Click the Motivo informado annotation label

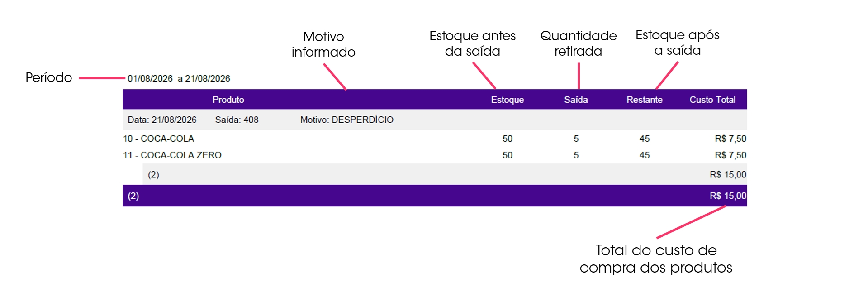pos(323,44)
